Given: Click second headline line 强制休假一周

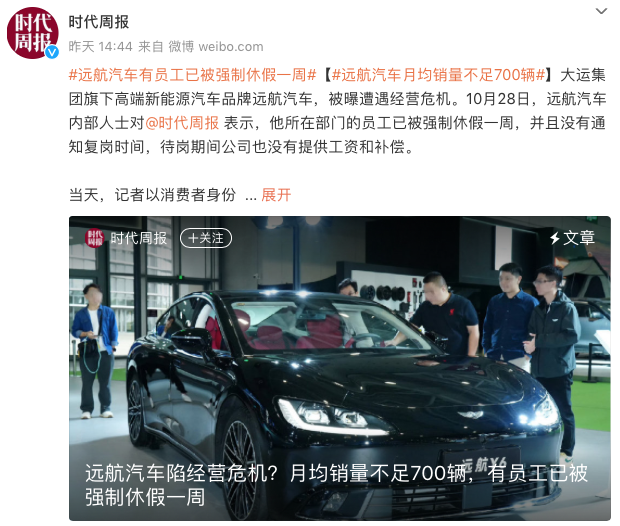Looking at the screenshot, I should coord(145,497).
